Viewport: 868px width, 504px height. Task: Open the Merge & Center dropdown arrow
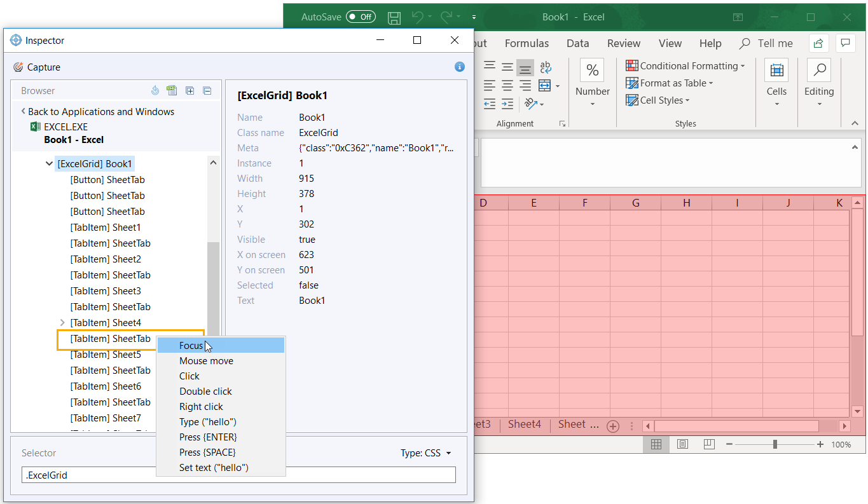(558, 86)
